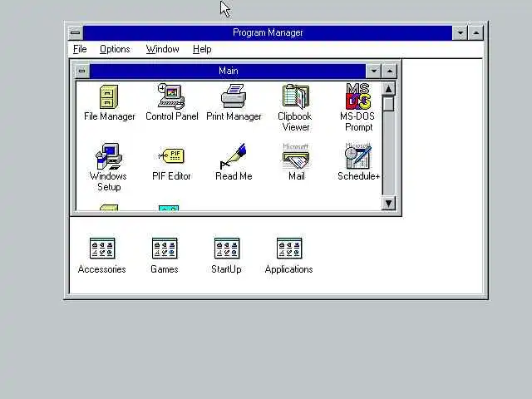Open the Read Me icon

point(234,156)
